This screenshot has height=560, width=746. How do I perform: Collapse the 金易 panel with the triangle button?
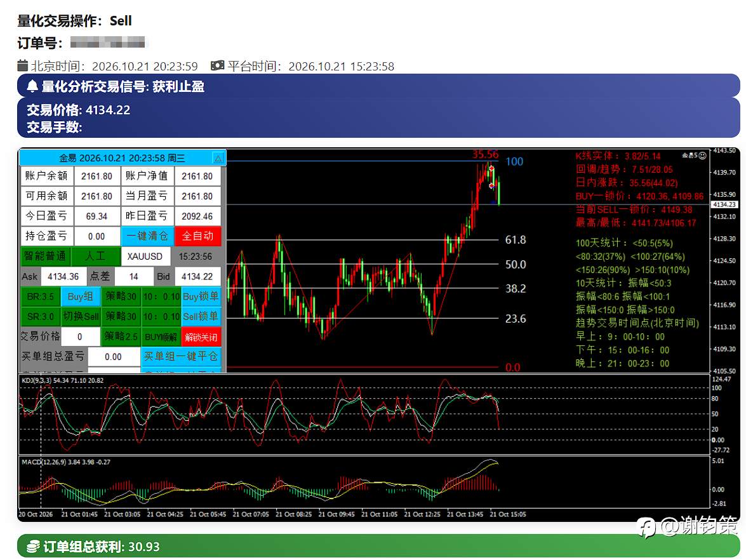[x=218, y=158]
